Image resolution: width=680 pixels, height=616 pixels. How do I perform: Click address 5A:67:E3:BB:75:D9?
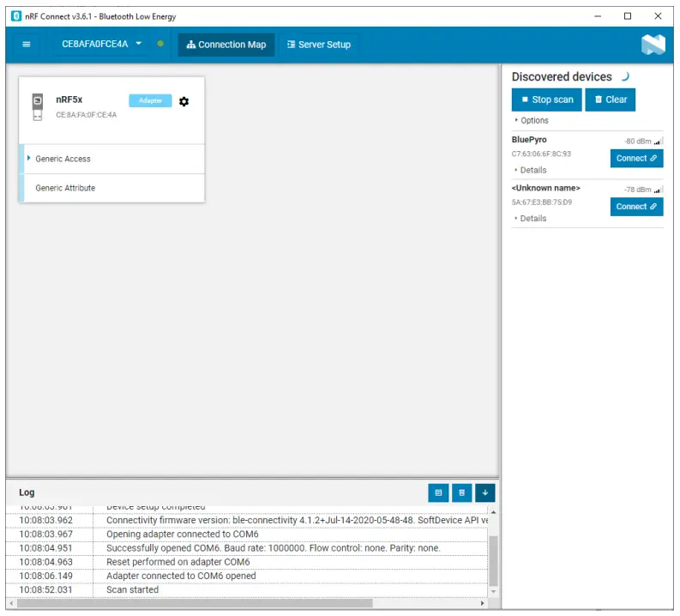point(542,202)
